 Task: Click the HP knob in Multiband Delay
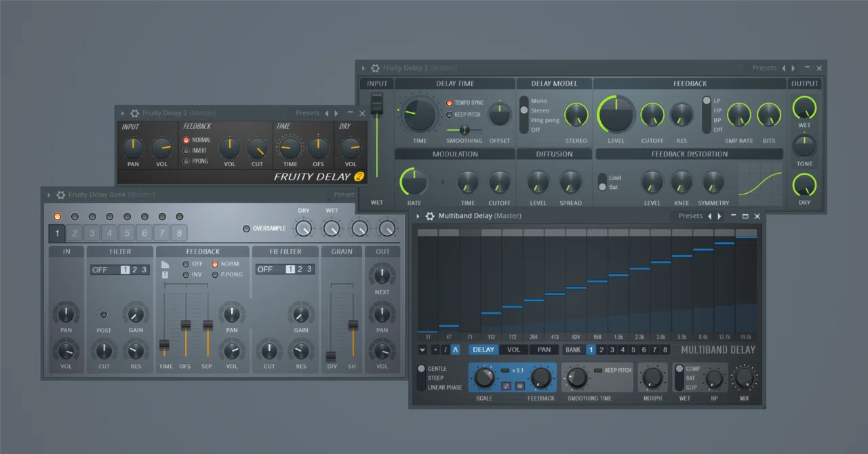coord(715,379)
